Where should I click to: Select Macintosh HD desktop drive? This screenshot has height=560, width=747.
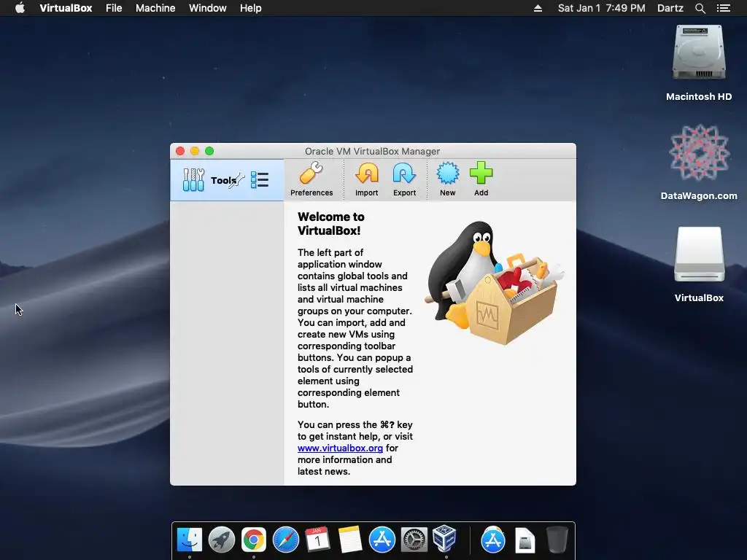[699, 63]
